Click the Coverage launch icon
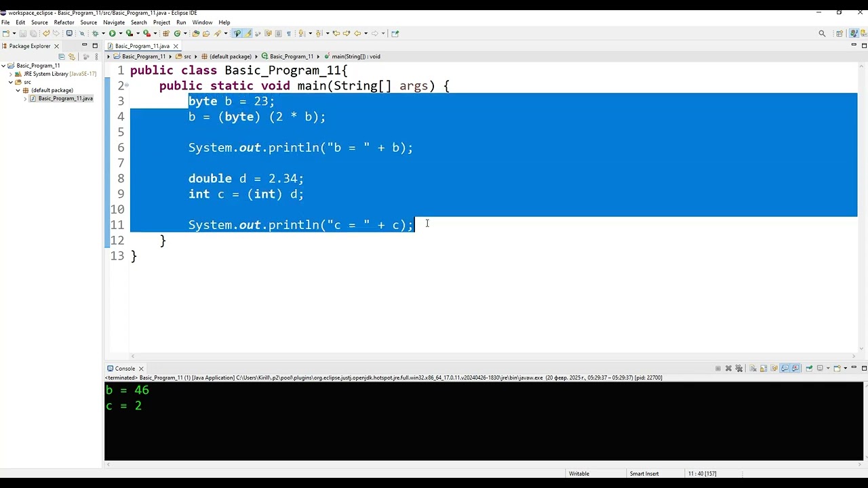868x488 pixels. [x=129, y=33]
